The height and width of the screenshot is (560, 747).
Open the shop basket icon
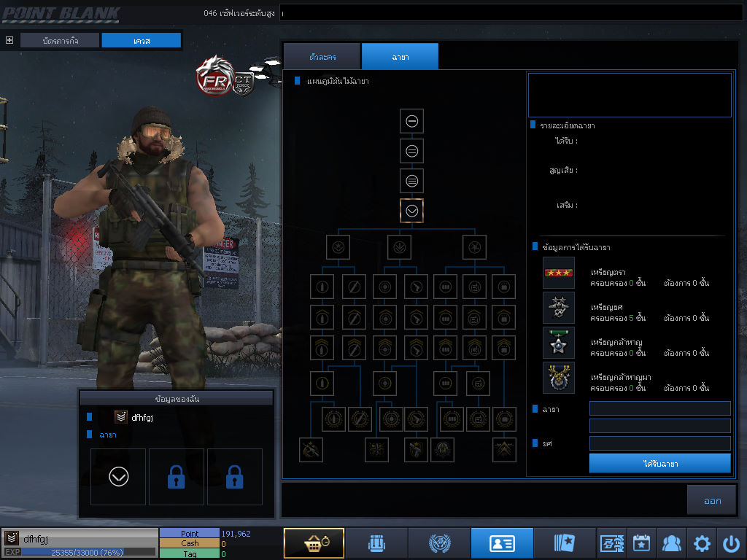[x=314, y=543]
